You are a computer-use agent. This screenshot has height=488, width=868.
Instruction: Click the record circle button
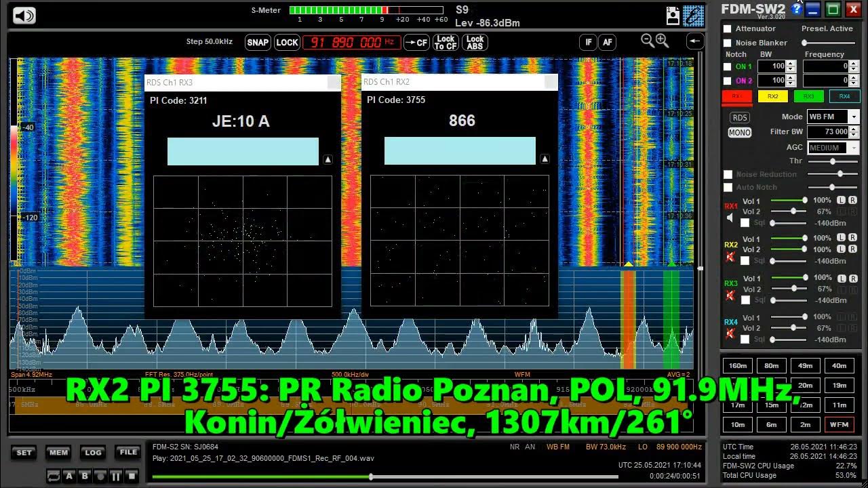click(x=100, y=476)
